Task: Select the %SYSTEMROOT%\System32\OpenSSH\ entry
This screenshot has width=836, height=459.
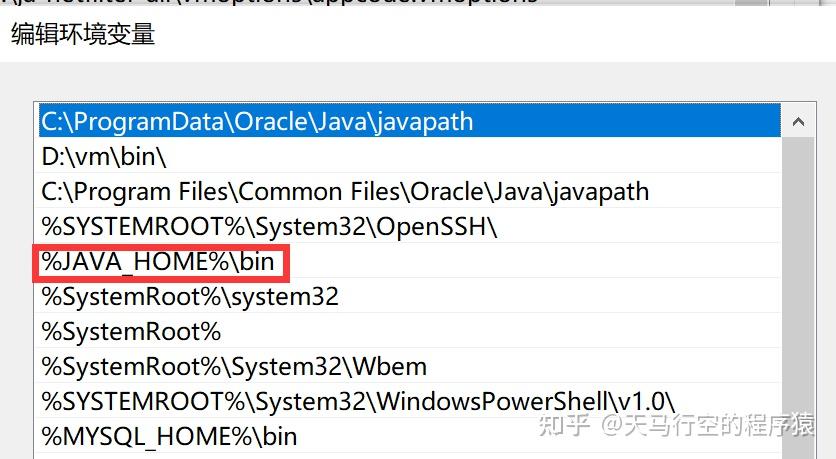Action: point(269,226)
